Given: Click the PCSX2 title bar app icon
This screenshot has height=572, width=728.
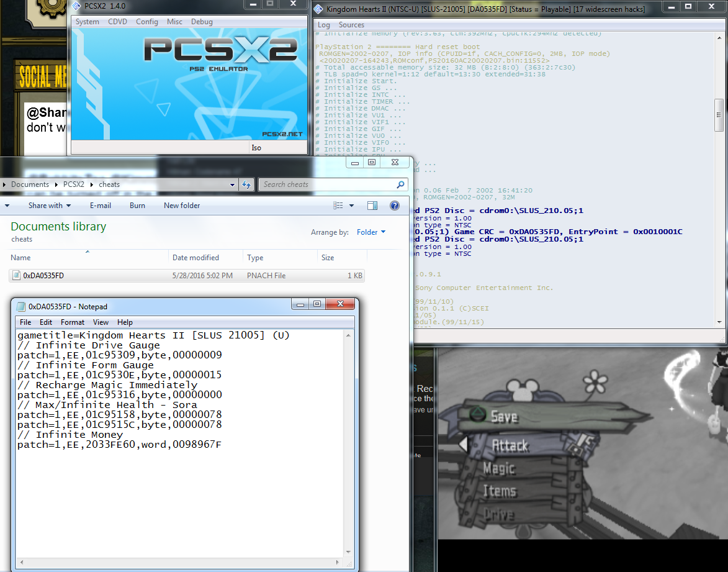Looking at the screenshot, I should 76,6.
